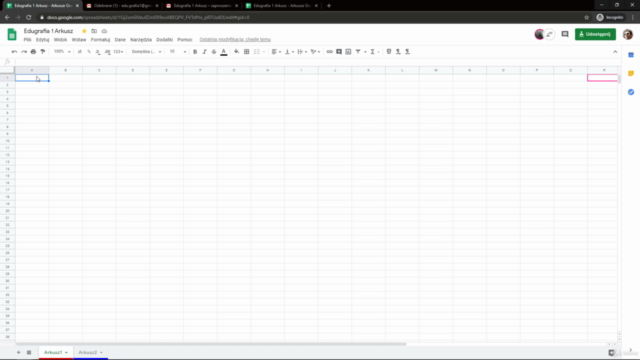Insert a comment from the toolbar
640x360 pixels.
[x=339, y=52]
